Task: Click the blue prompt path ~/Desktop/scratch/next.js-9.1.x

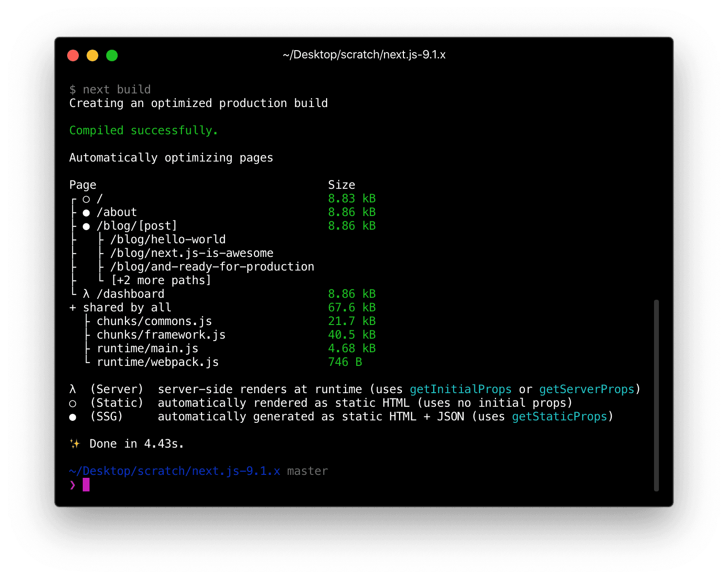Action: pyautogui.click(x=175, y=471)
